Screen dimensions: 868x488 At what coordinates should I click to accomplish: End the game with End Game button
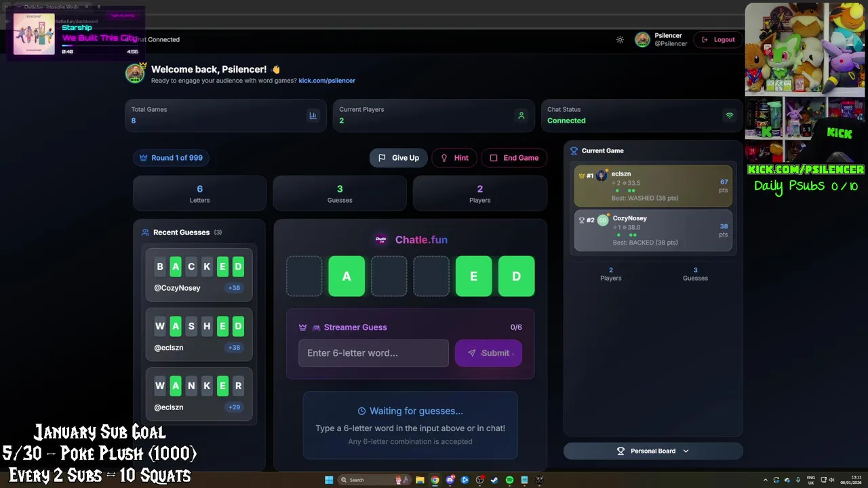tap(514, 157)
